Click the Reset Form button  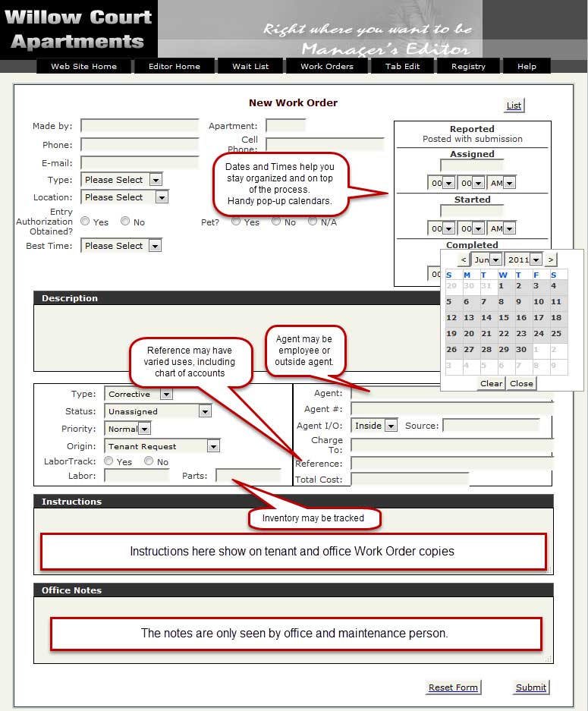pyautogui.click(x=454, y=687)
